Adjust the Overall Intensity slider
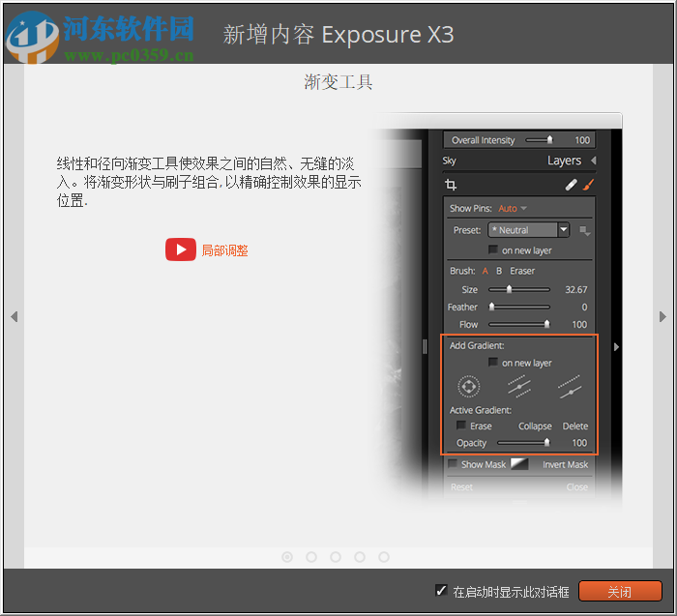Screen dimensions: 677x616 [x=539, y=140]
